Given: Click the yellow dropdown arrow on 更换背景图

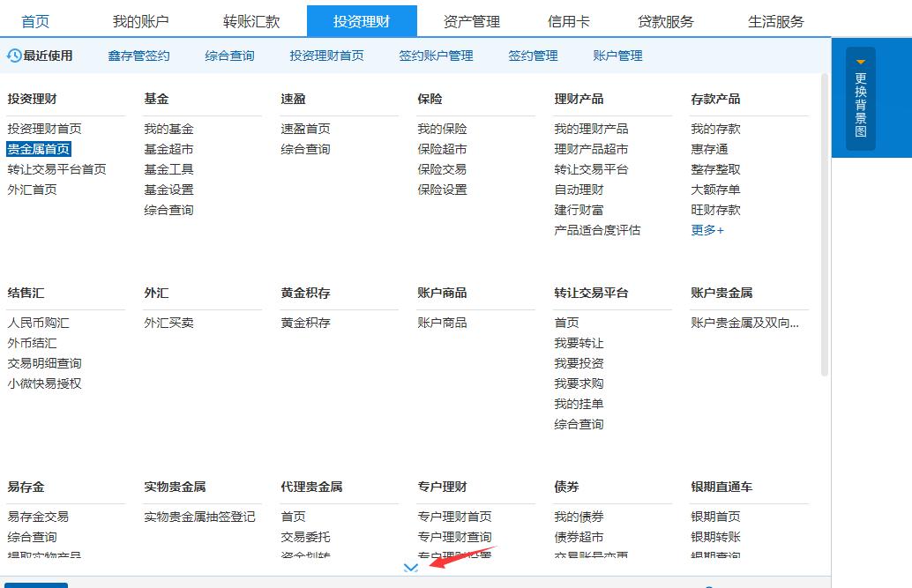Looking at the screenshot, I should [859, 61].
